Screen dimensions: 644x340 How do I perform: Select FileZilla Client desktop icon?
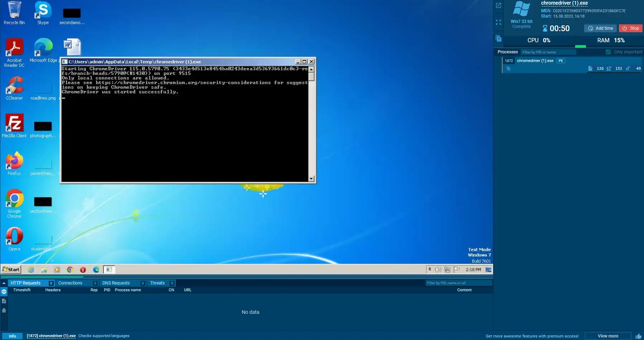coord(14,126)
